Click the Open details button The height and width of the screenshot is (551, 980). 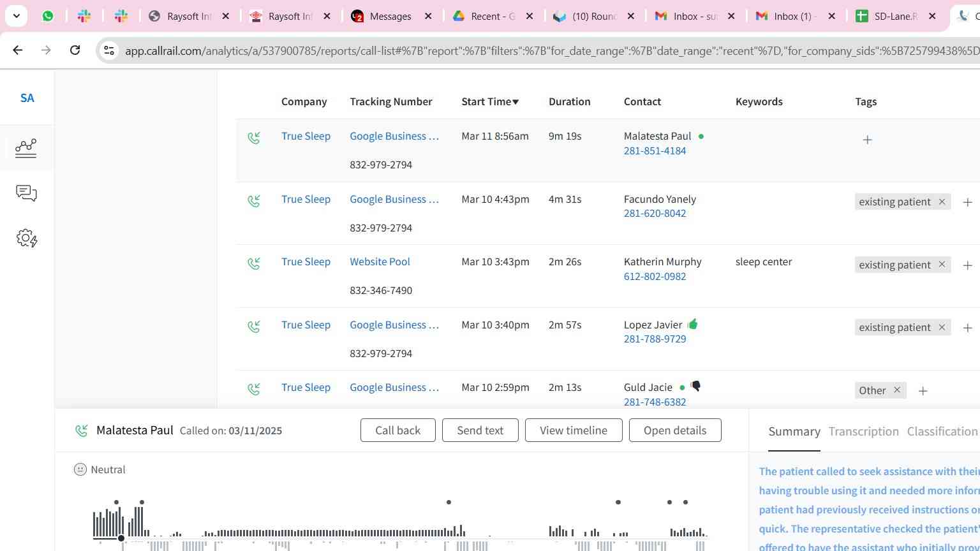click(x=675, y=430)
